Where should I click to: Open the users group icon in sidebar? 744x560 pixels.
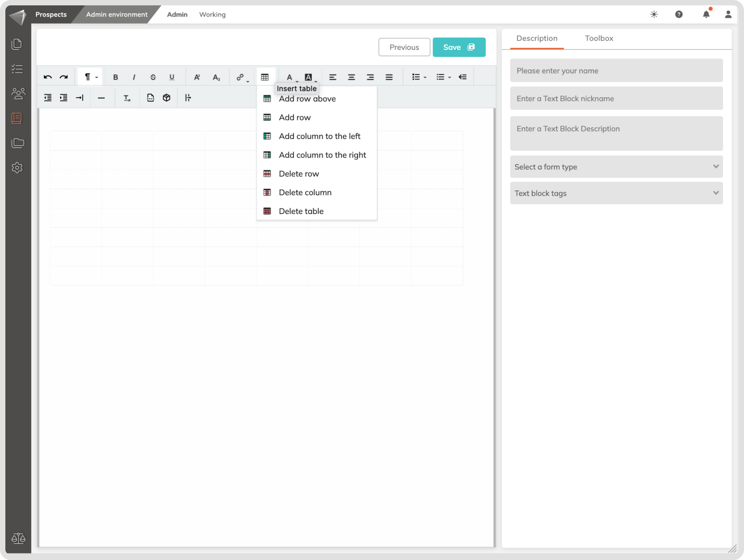pyautogui.click(x=18, y=93)
